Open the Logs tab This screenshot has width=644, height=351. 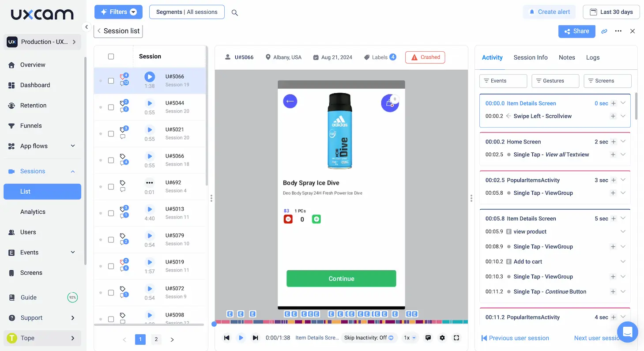pos(593,57)
